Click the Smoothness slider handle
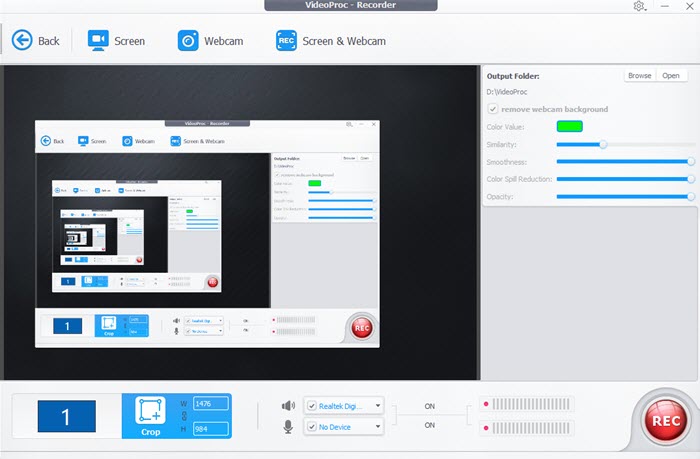This screenshot has height=459, width=700. (x=691, y=161)
